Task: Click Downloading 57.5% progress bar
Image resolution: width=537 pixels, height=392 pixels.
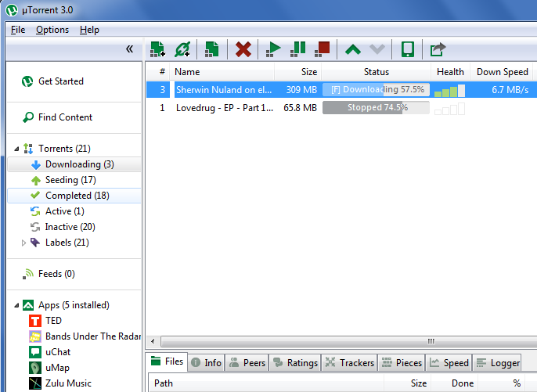Action: (376, 90)
